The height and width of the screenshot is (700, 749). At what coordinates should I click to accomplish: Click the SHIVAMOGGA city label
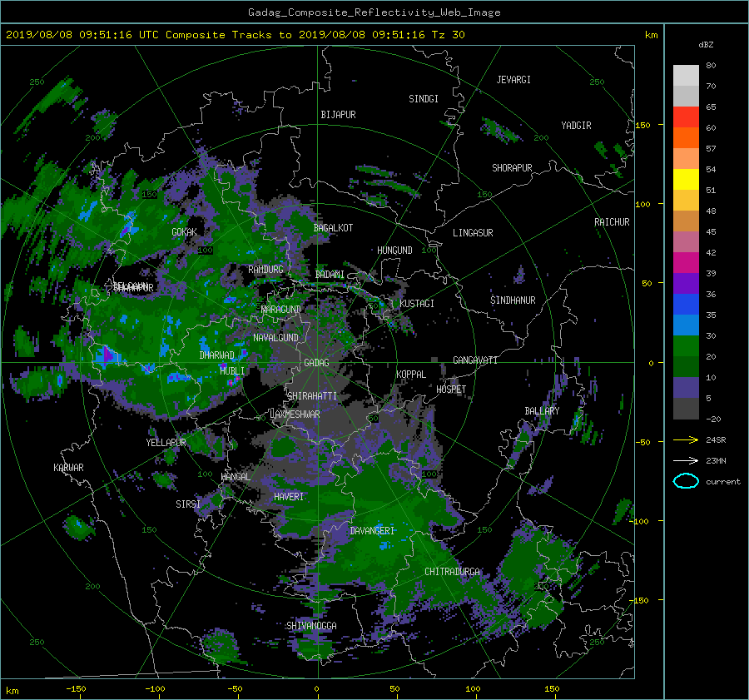coord(311,625)
